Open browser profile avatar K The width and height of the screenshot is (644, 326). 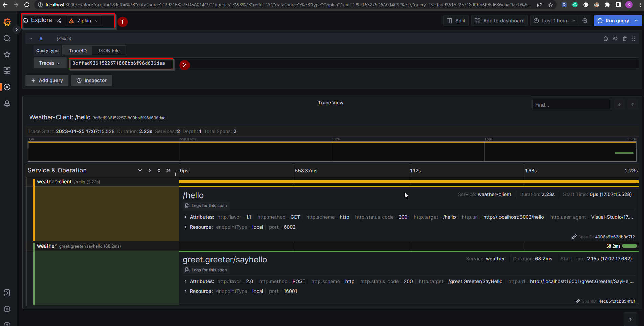(629, 5)
